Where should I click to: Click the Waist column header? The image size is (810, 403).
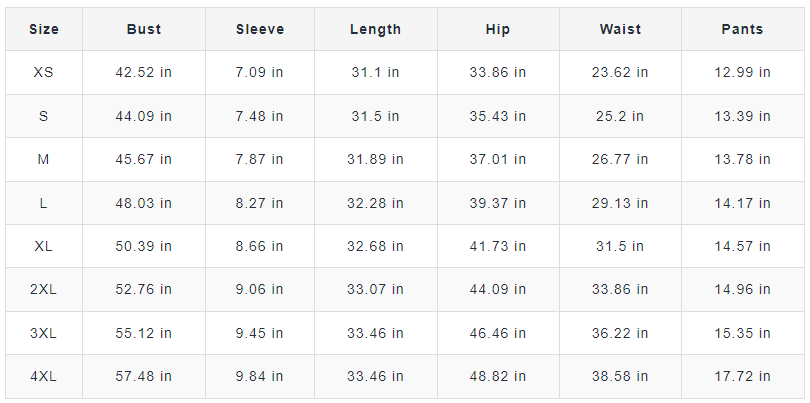point(620,29)
